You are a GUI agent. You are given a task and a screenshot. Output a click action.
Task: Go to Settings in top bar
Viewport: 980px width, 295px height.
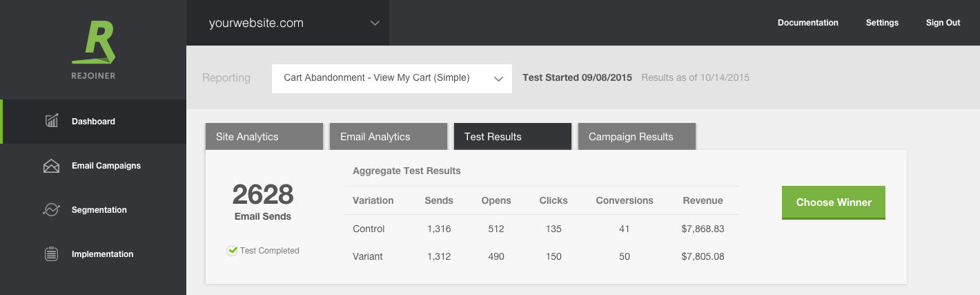click(882, 23)
